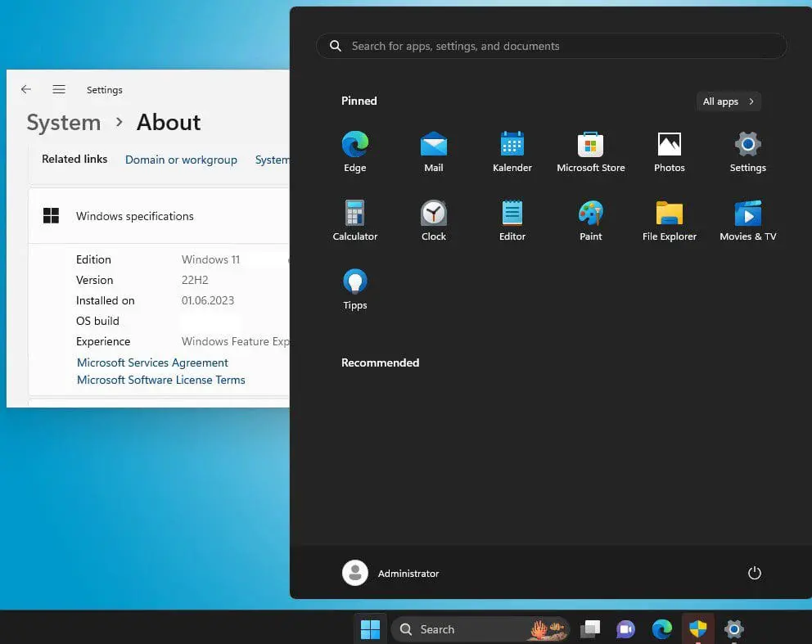Open the Settings navigation hamburger menu
812x644 pixels.
coord(58,89)
